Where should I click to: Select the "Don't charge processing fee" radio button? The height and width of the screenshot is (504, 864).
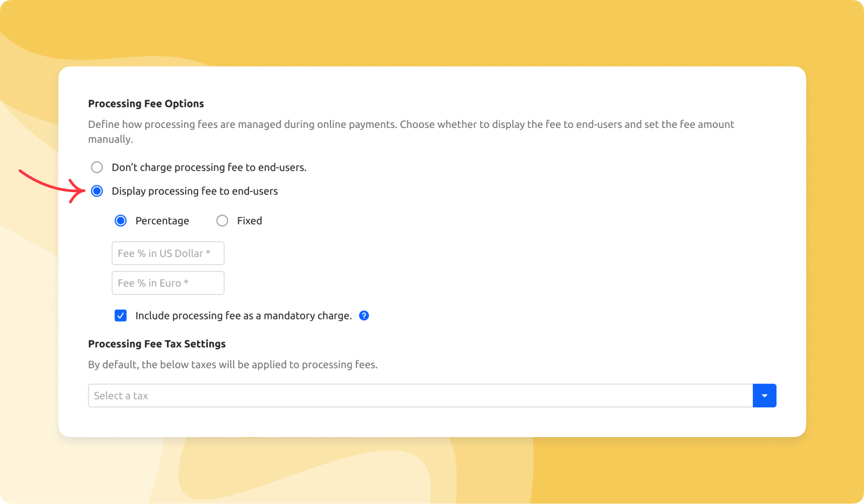tap(97, 167)
